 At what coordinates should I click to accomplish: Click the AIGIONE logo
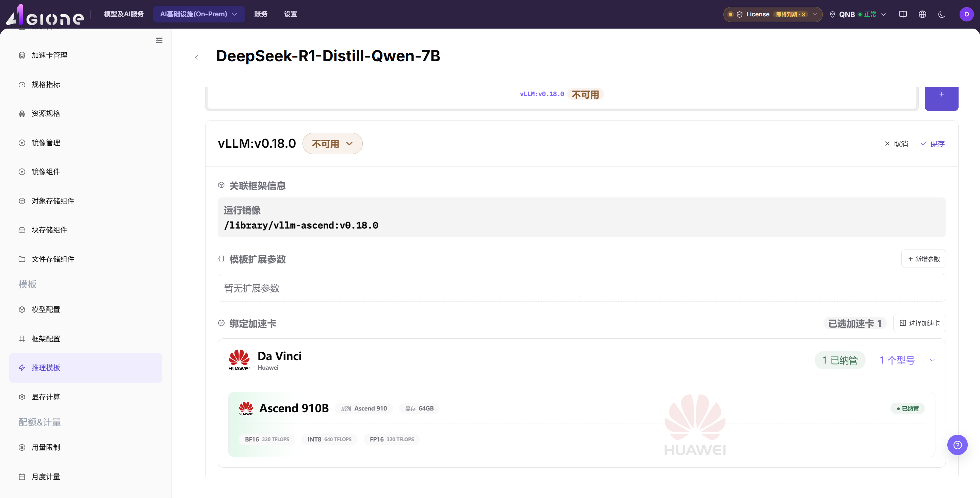46,15
